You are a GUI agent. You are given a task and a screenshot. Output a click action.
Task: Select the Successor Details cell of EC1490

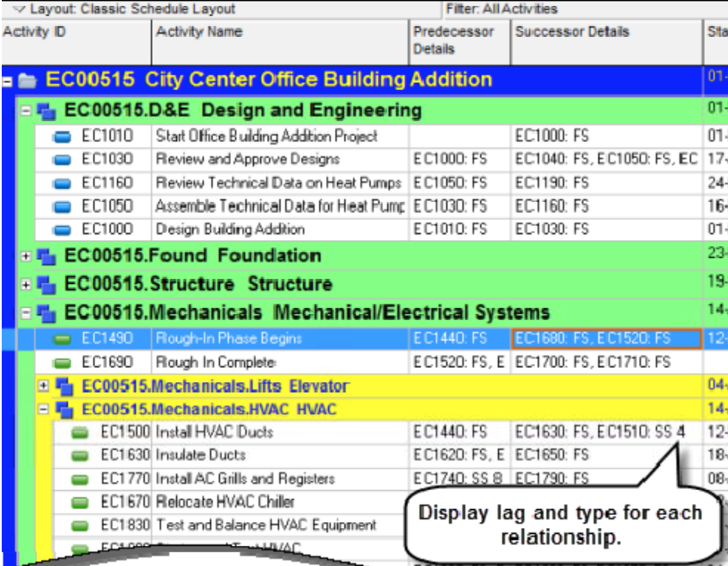point(606,339)
